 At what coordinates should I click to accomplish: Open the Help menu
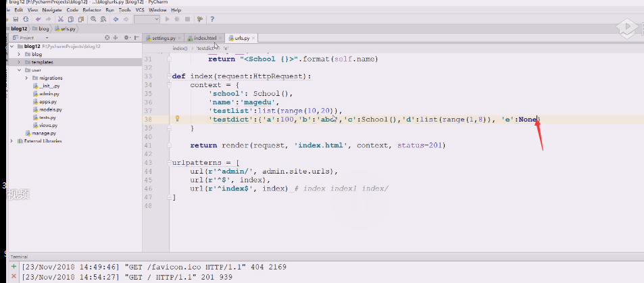pos(176,9)
